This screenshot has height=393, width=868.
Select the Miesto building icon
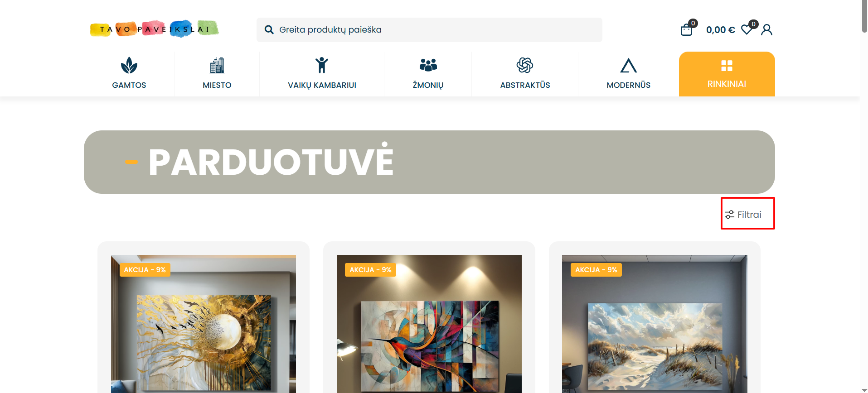point(217,66)
